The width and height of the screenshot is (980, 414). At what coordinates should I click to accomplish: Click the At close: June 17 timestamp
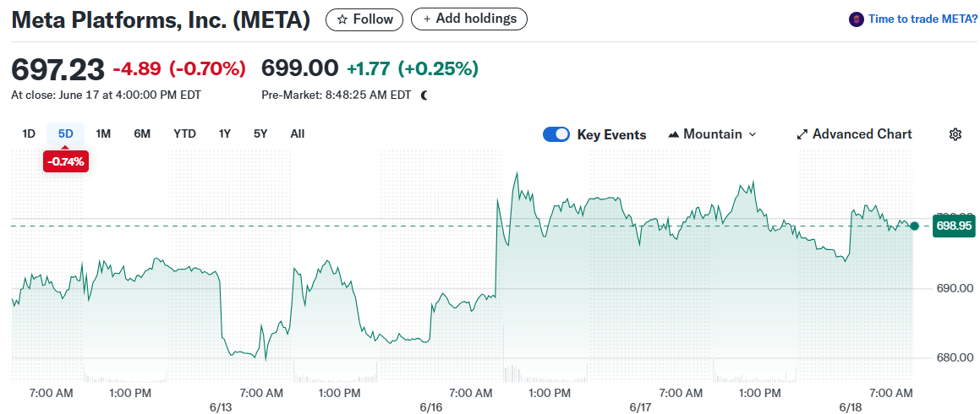click(x=107, y=95)
